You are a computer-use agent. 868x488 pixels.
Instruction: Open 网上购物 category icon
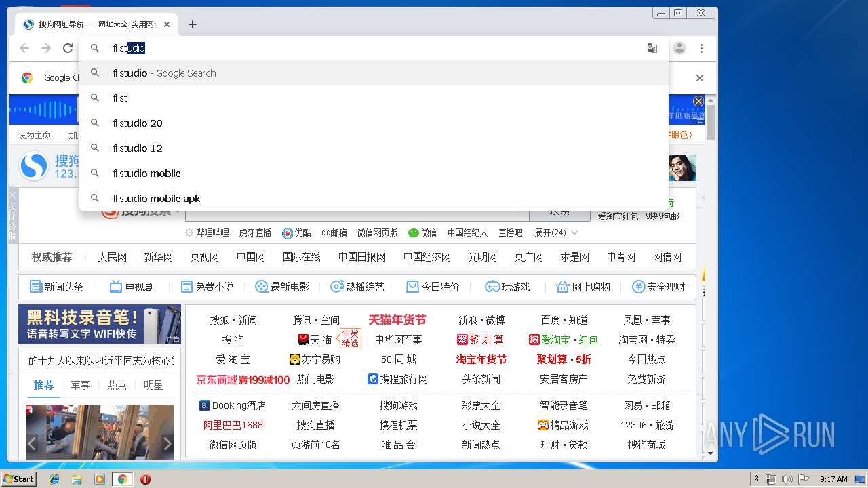tap(562, 287)
